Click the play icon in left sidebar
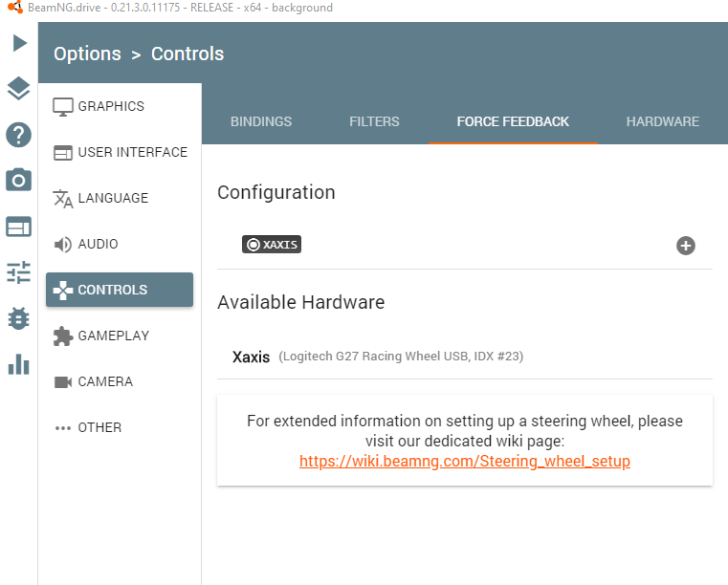 coord(19,43)
